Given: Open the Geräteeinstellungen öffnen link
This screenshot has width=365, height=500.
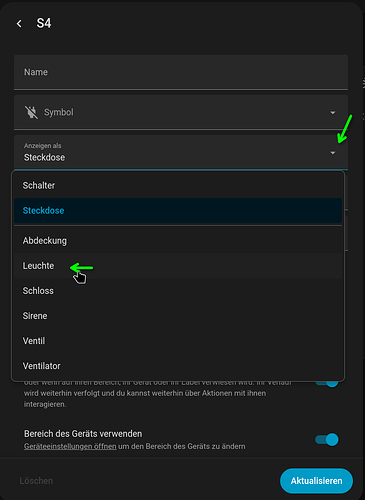Looking at the screenshot, I should coord(70,446).
